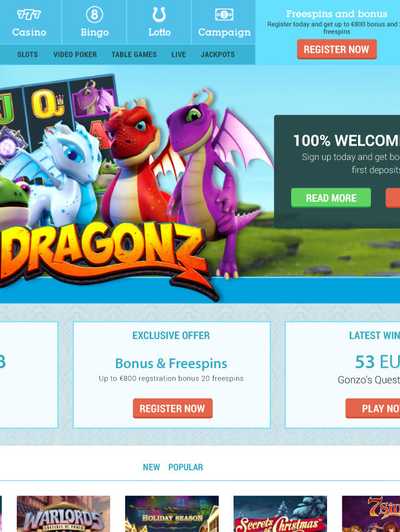Select TABLE GAMES in the submenu
Viewport: 400px width, 532px height.
134,54
